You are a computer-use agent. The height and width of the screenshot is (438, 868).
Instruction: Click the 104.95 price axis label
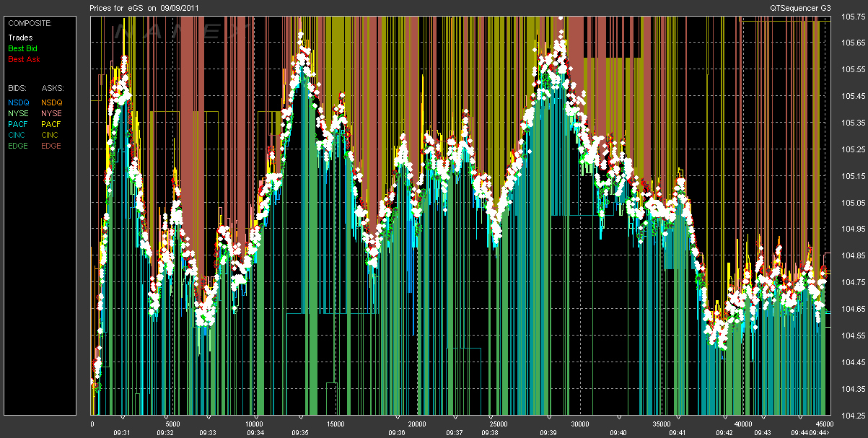(x=854, y=229)
